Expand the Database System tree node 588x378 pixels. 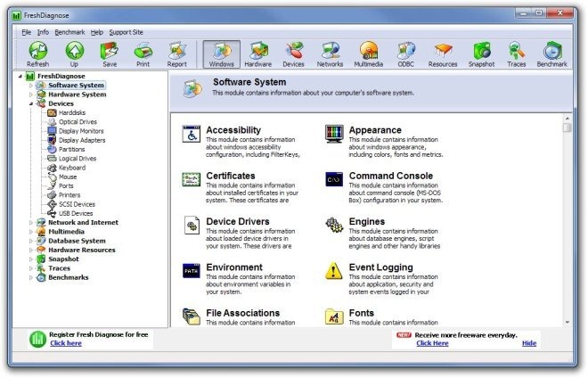point(31,241)
